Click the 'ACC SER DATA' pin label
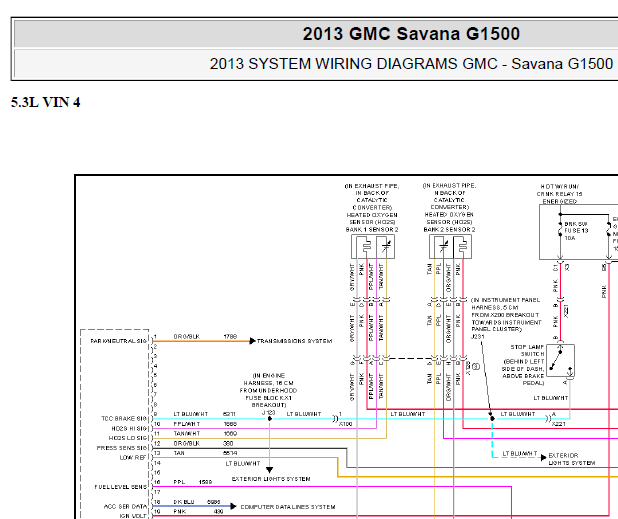 pyautogui.click(x=125, y=506)
